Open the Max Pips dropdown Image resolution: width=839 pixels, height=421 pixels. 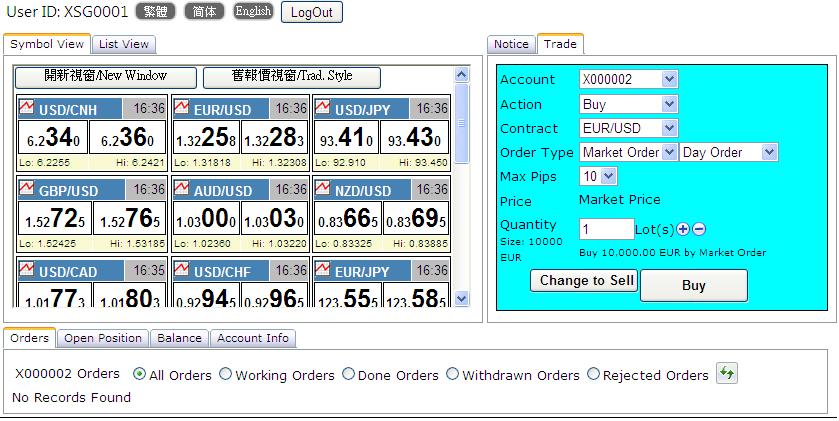pos(598,176)
